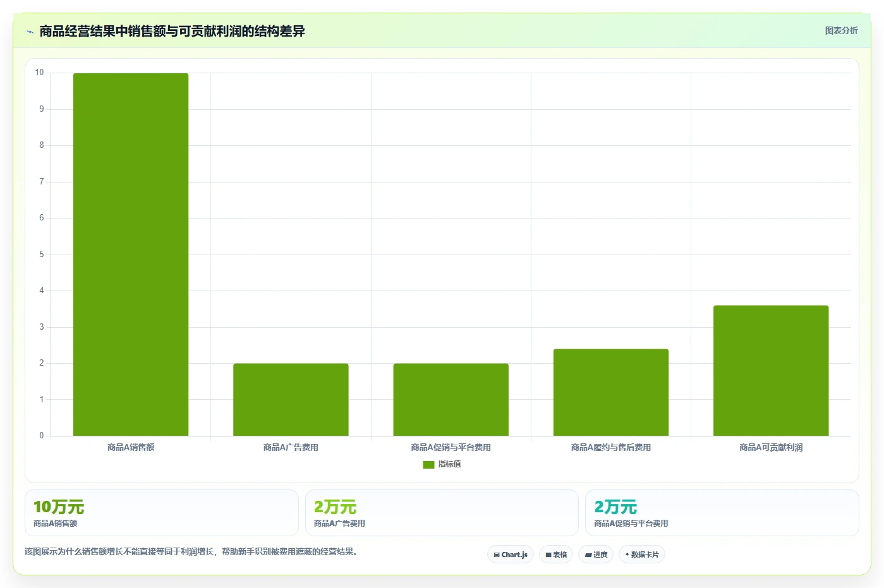
Task: Click the 商品A销售额 bar in the chart
Action: pyautogui.click(x=131, y=255)
